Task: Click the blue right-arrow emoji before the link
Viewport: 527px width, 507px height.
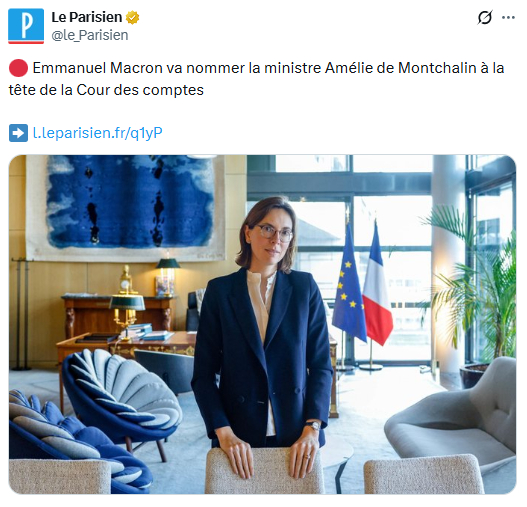Action: (x=18, y=133)
